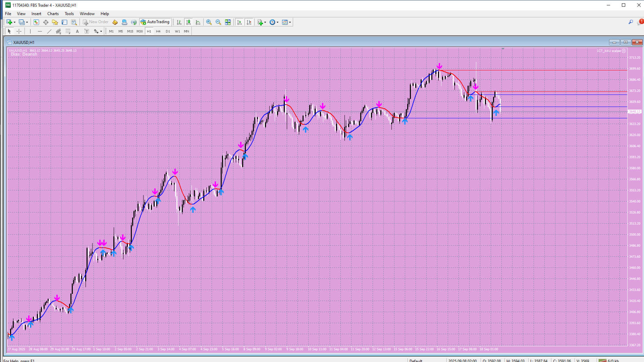Viewport: 644px width, 362px height.
Task: Show the Data Window crosshair icon
Action: pyautogui.click(x=46, y=22)
